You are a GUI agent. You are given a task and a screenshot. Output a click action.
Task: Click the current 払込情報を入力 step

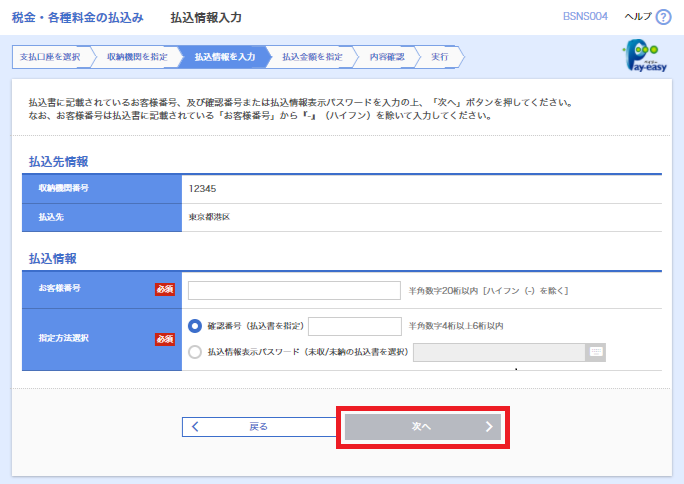pos(224,57)
